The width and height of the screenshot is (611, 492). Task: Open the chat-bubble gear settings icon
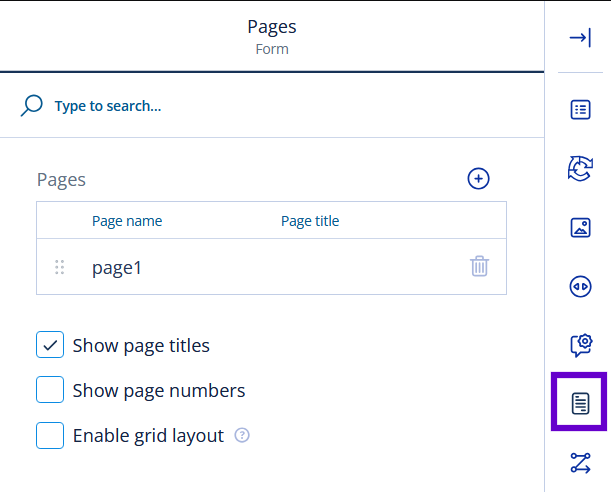pos(581,345)
